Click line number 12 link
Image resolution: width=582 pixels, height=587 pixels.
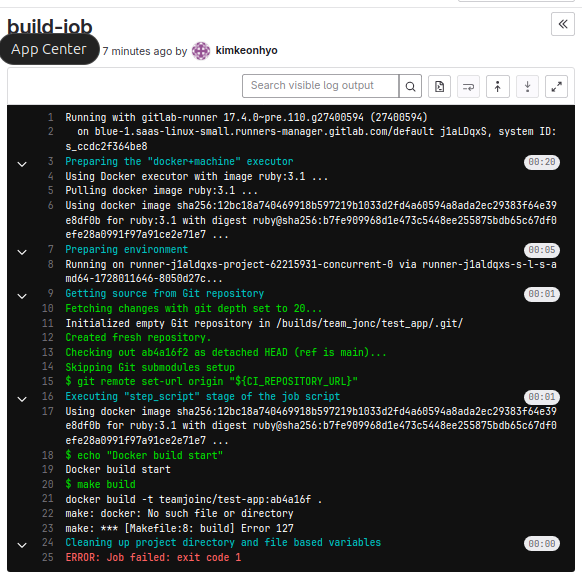(48, 338)
